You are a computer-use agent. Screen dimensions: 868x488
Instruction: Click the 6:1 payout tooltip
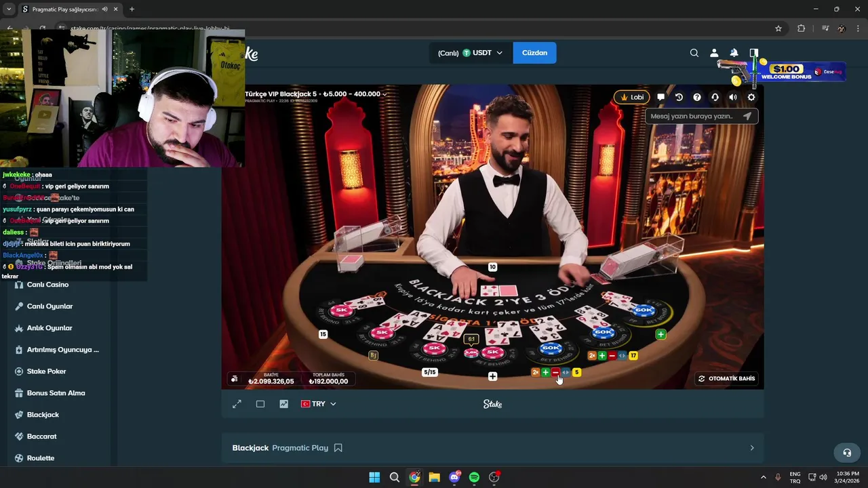coord(471,339)
